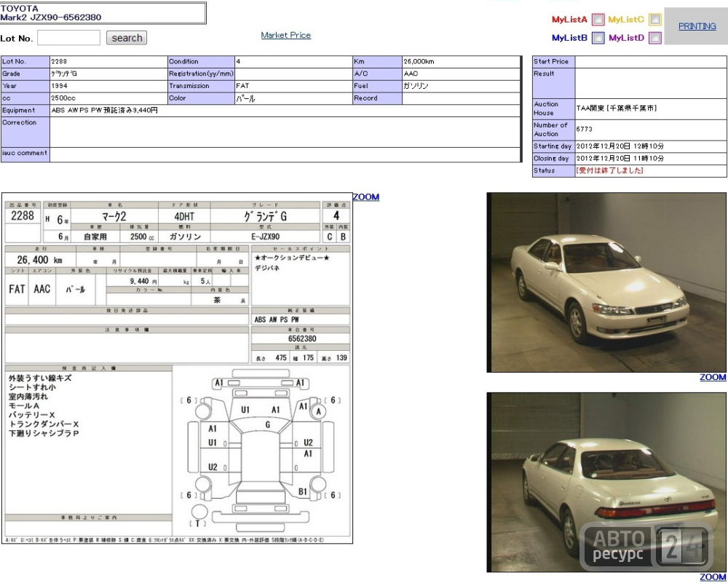The height and width of the screenshot is (586, 728).
Task: Click the search button
Action: coord(126,38)
